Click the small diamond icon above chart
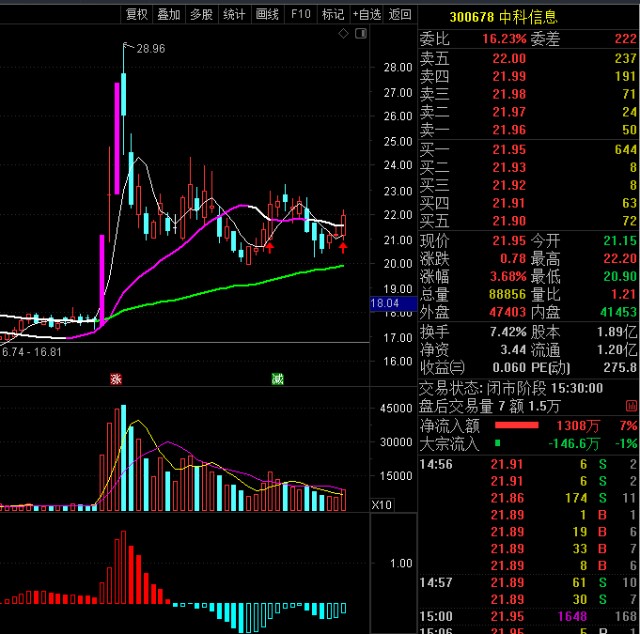The width and height of the screenshot is (640, 634). (343, 34)
